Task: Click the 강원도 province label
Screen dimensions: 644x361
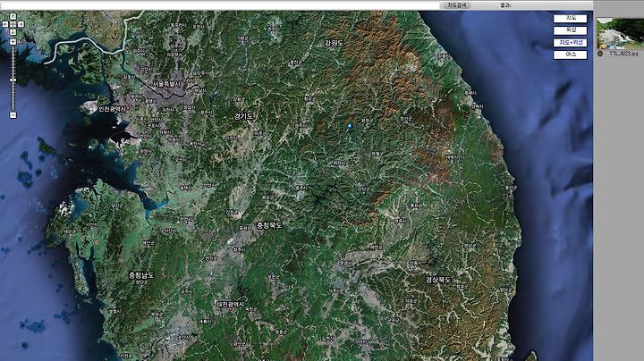Action: tap(334, 43)
